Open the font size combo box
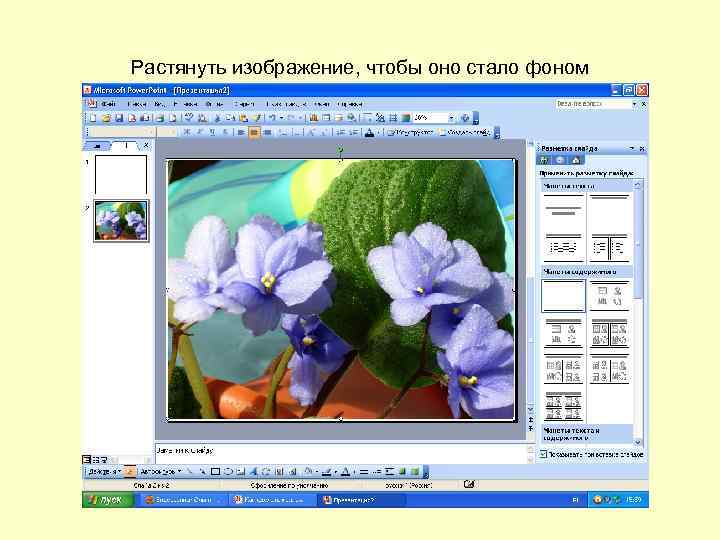 [x=167, y=132]
